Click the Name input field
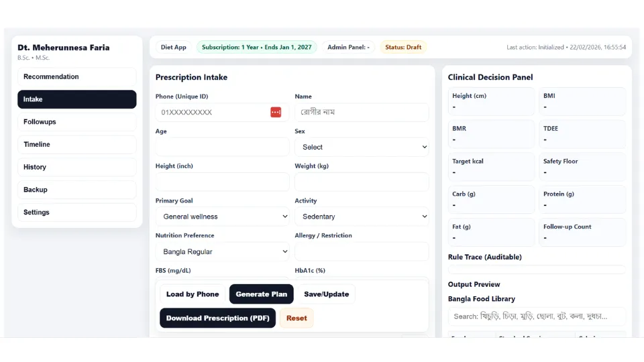Viewport: 644px width, 362px height. (362, 113)
